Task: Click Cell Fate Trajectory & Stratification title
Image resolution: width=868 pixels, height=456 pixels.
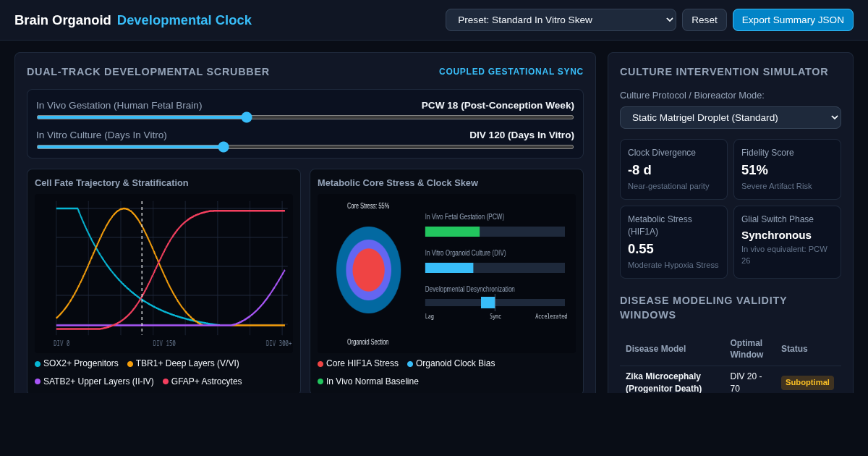Action: pyautogui.click(x=111, y=183)
